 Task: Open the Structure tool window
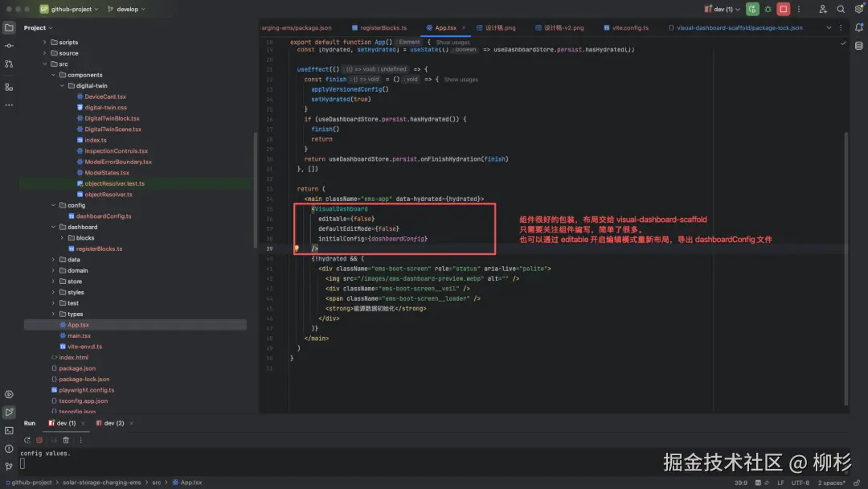[9, 87]
